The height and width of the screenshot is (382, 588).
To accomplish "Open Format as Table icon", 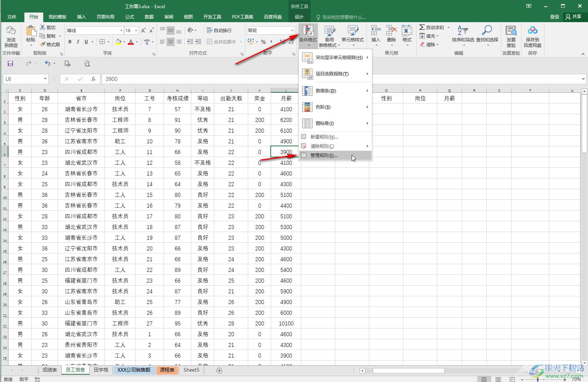I will pyautogui.click(x=329, y=31).
